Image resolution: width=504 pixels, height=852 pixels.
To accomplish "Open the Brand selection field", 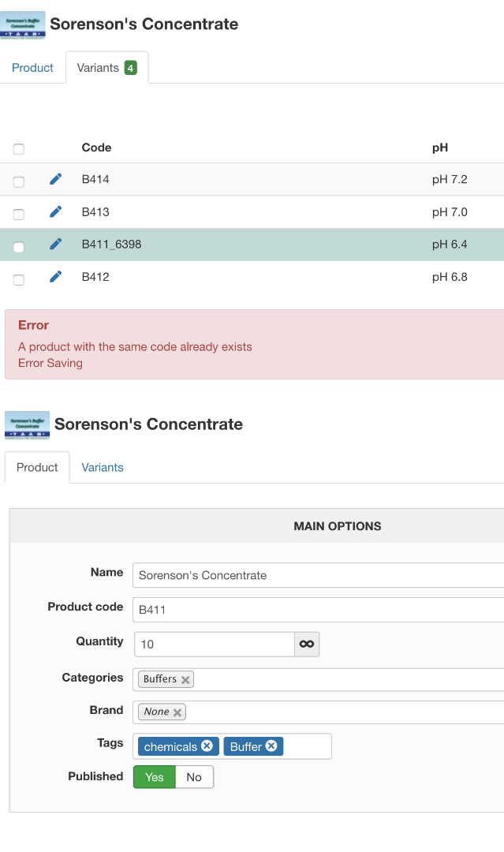I will pyautogui.click(x=347, y=712).
